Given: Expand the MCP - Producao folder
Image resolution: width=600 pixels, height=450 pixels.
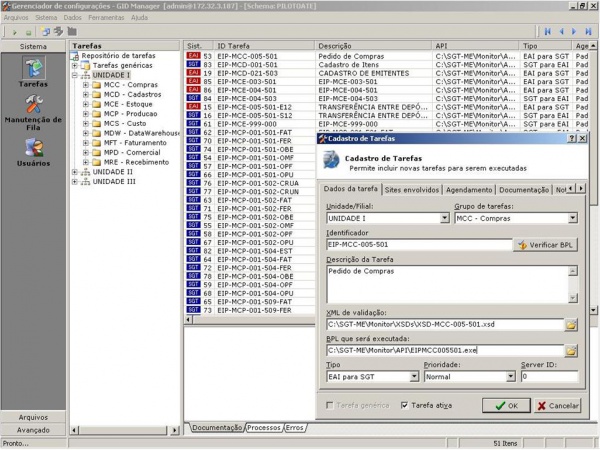Looking at the screenshot, I should [x=86, y=115].
